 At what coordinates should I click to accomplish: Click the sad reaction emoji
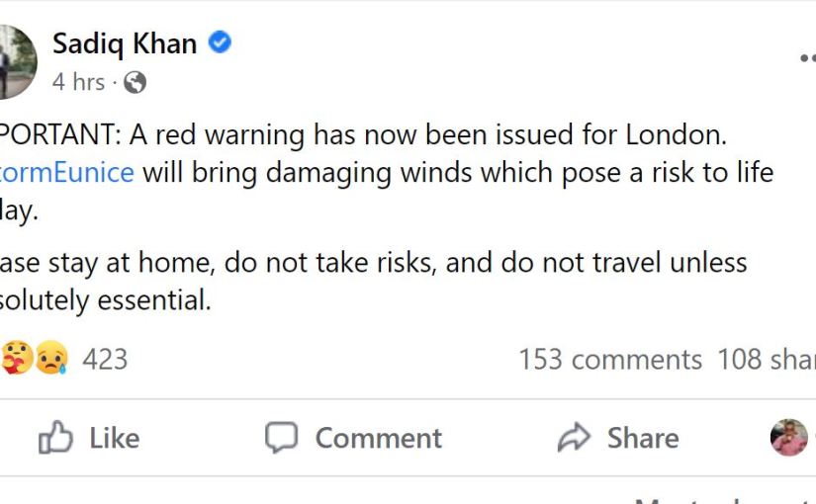coord(50,358)
